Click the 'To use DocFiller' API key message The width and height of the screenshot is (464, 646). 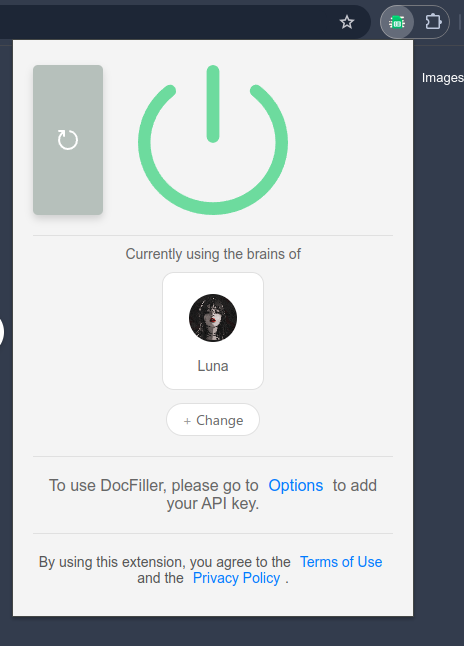(x=213, y=494)
